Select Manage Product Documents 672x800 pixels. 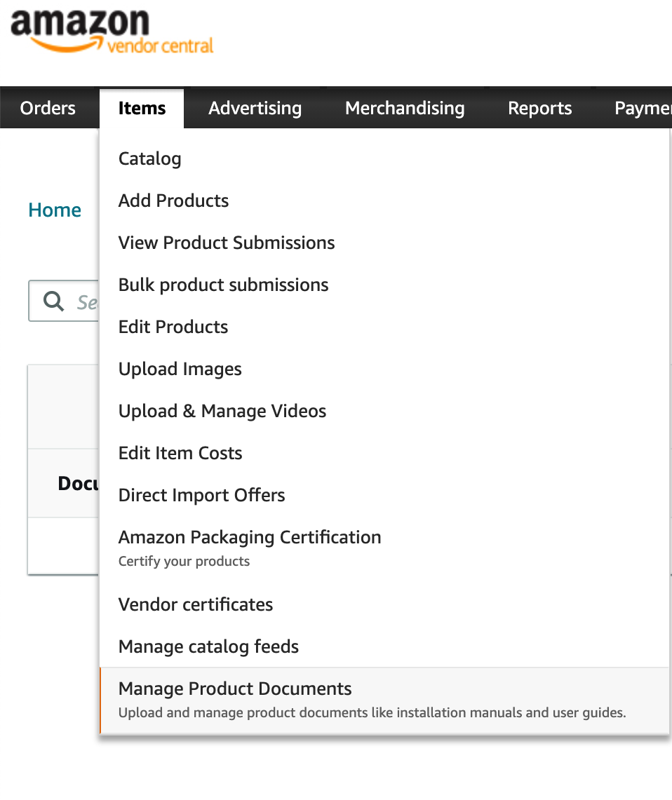[x=235, y=689]
